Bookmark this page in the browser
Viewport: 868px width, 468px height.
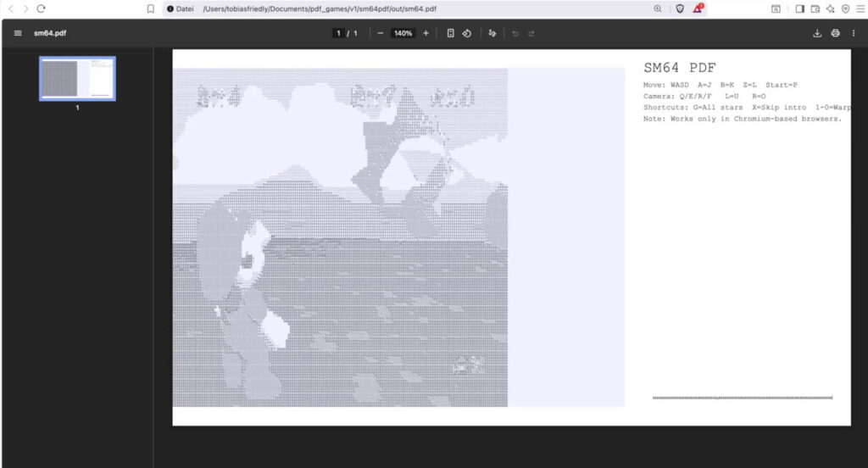click(x=150, y=8)
